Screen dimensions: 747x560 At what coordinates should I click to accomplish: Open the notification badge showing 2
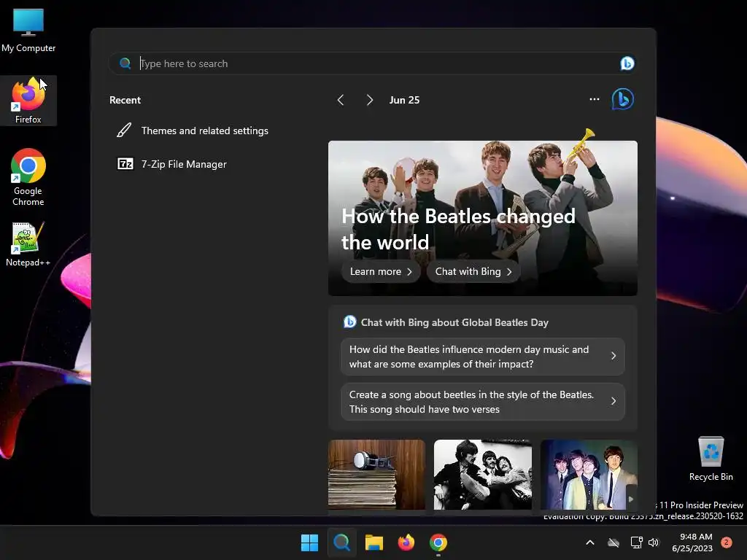(727, 542)
